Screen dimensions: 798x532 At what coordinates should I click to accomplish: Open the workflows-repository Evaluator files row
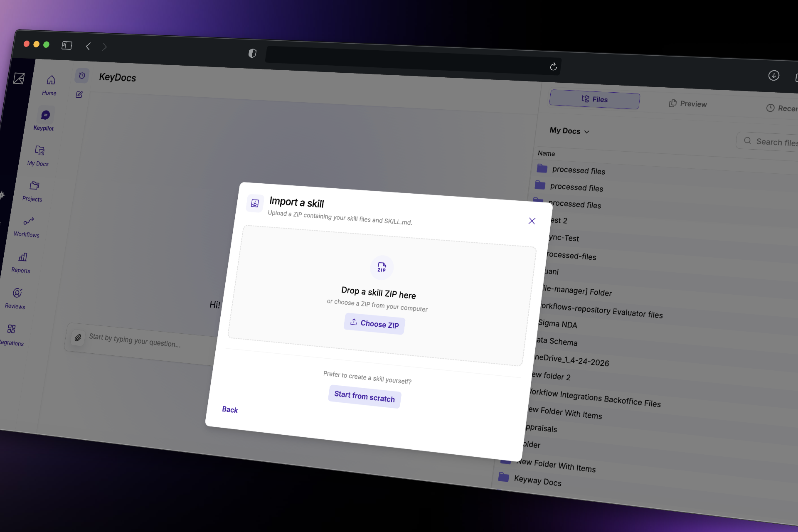coord(601,310)
